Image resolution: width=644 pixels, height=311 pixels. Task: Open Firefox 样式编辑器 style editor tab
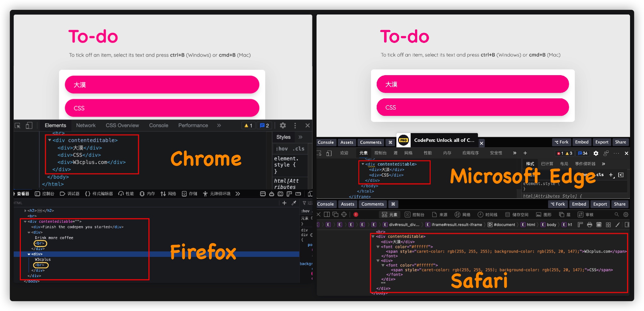pos(99,194)
